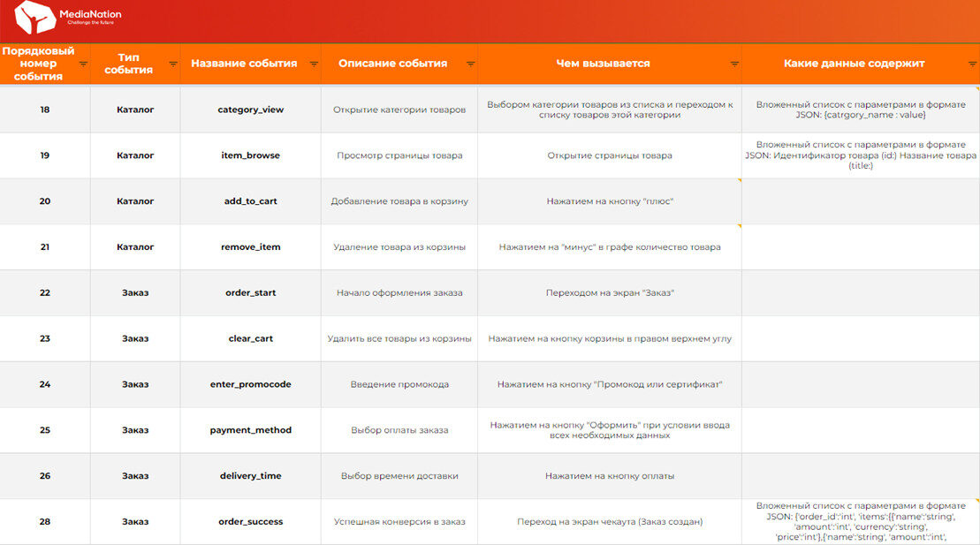Click the MediaNation logo icon
The width and height of the screenshot is (980, 545).
[34, 17]
